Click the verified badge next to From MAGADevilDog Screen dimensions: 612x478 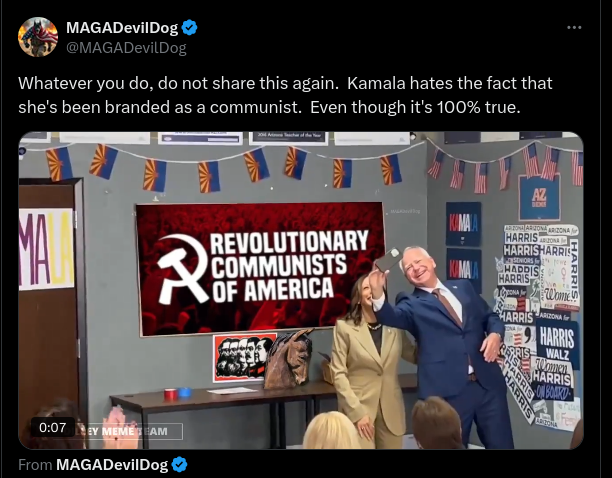[x=180, y=465]
